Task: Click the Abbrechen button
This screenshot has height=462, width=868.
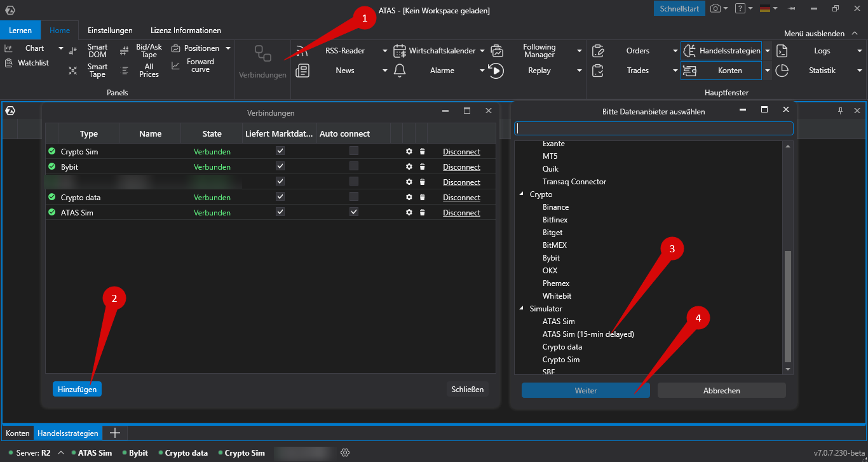Action: pos(722,390)
